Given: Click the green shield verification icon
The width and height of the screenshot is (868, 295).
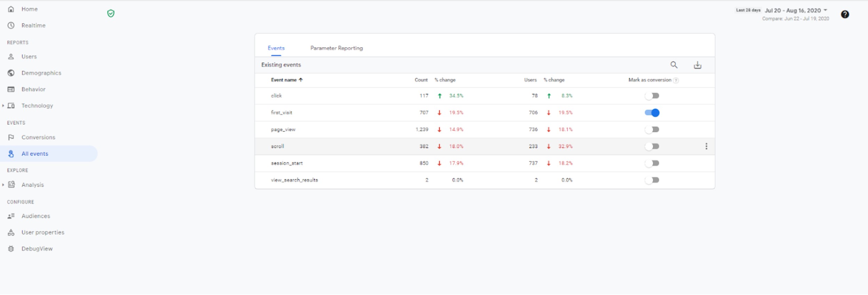Looking at the screenshot, I should [111, 14].
